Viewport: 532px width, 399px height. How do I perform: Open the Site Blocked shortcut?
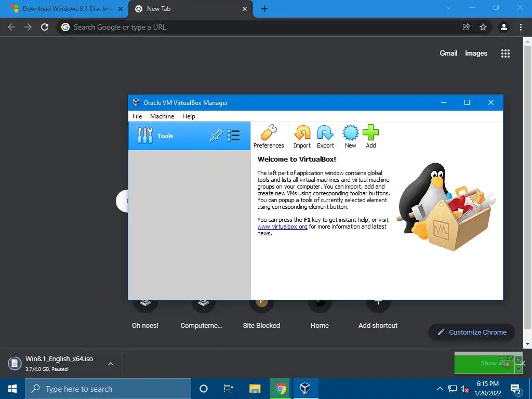coord(261,315)
